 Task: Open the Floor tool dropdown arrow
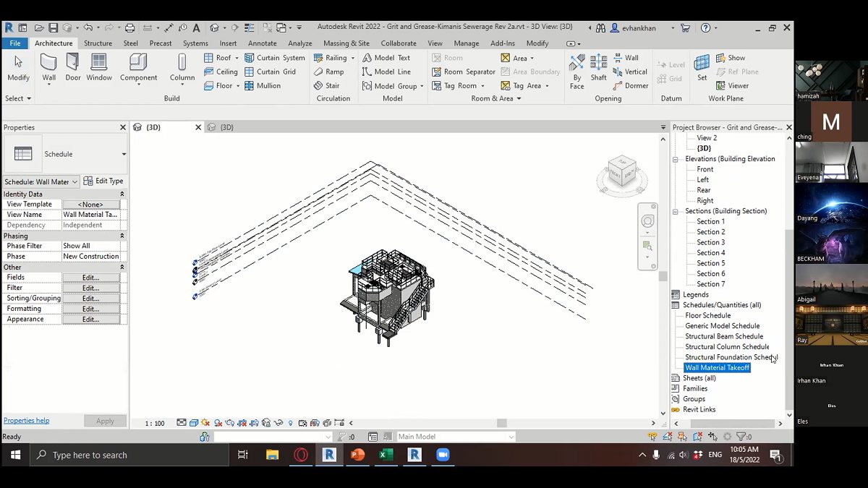239,85
